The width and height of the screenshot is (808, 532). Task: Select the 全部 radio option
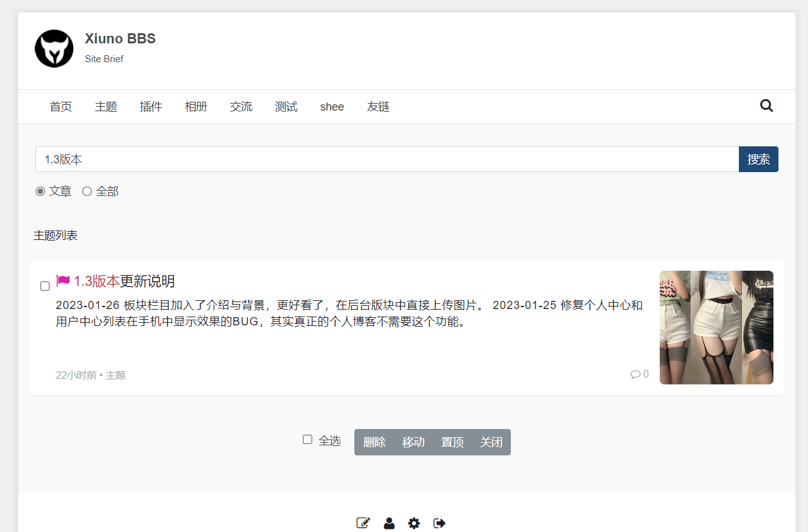tap(87, 192)
